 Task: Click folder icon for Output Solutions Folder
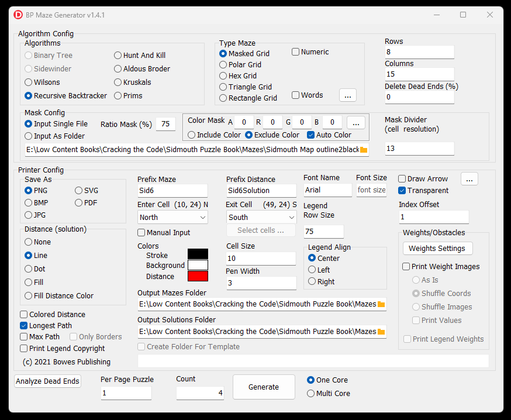point(381,332)
